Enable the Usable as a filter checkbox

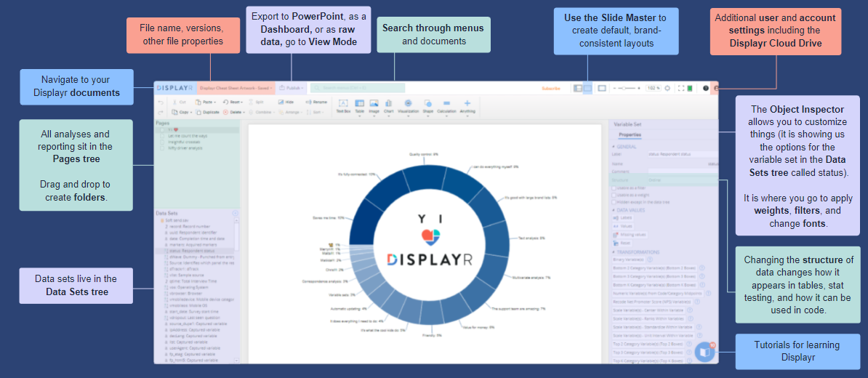[614, 187]
